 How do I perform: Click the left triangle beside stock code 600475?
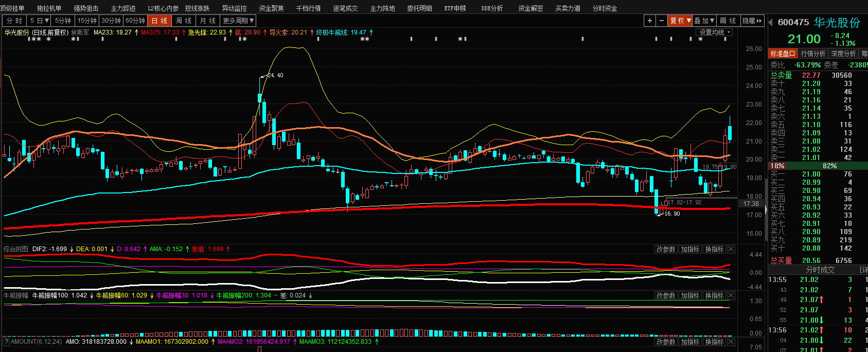point(770,23)
